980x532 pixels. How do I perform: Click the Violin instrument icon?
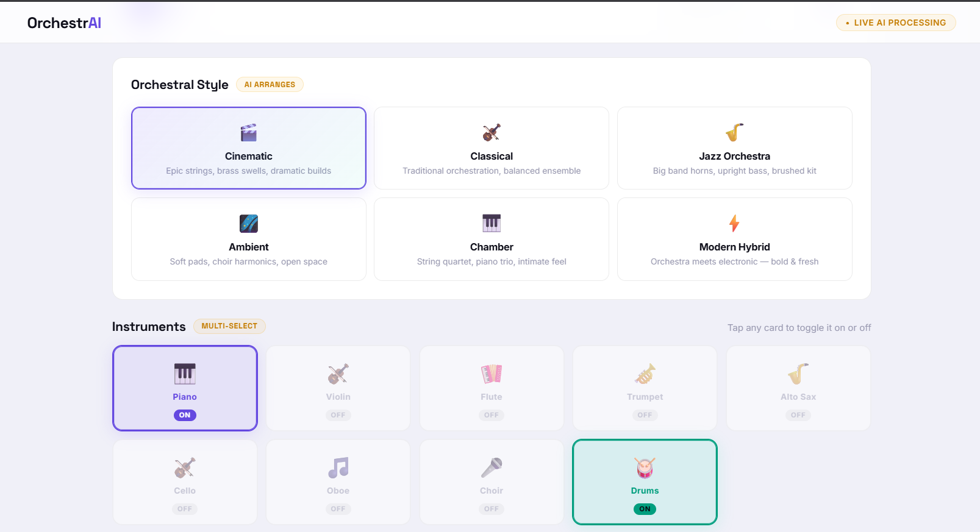(x=338, y=374)
